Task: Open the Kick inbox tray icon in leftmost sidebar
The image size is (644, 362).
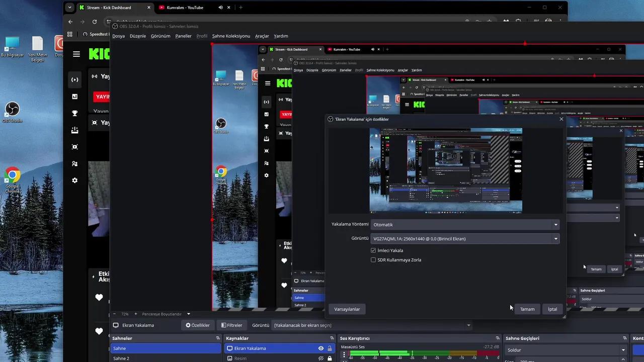Action: coord(75,130)
